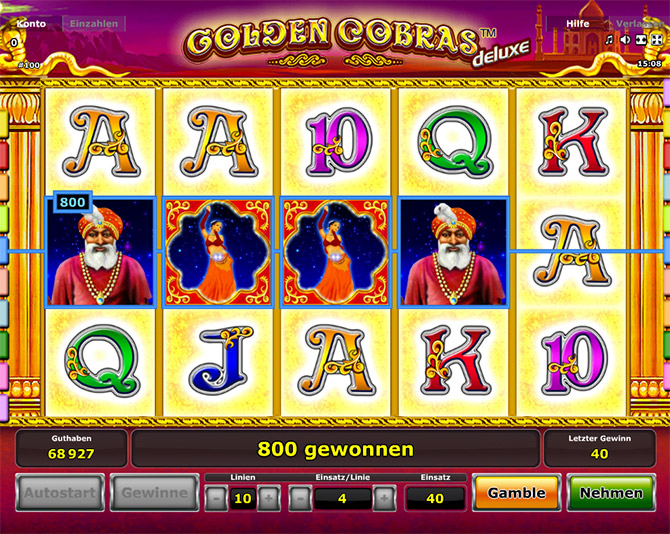This screenshot has height=534, width=670.
Task: Click the turbaned man symbol on reel four
Action: (x=453, y=252)
